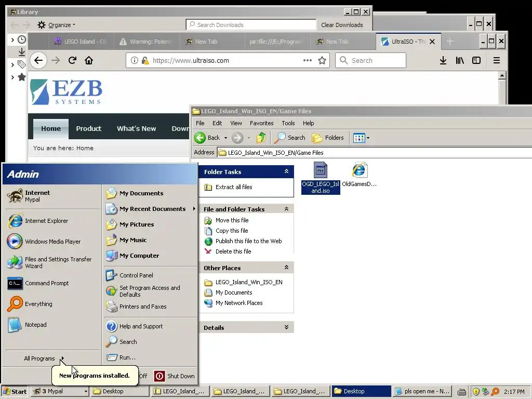532x399 pixels.
Task: Show site information icon in address bar
Action: tap(135, 60)
